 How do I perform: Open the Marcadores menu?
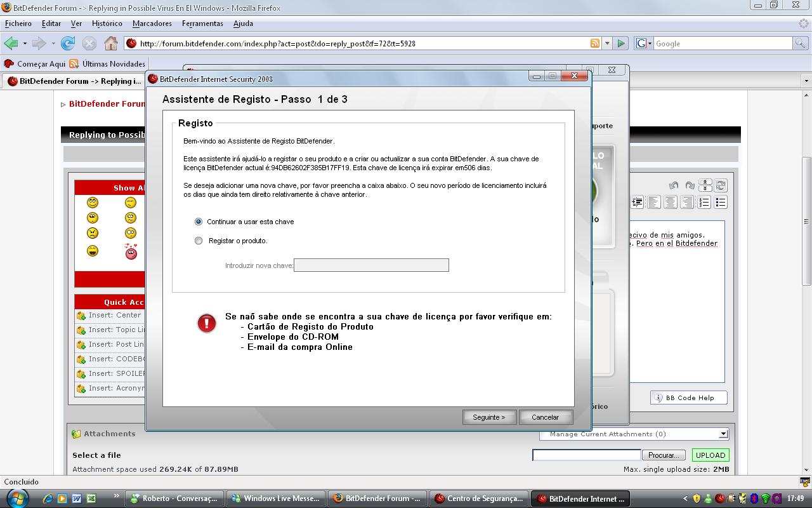[x=152, y=23]
